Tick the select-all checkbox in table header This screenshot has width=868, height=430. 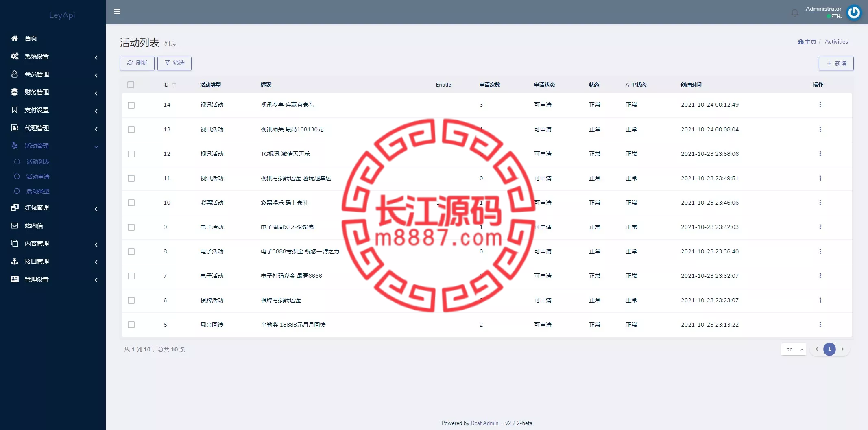(131, 85)
